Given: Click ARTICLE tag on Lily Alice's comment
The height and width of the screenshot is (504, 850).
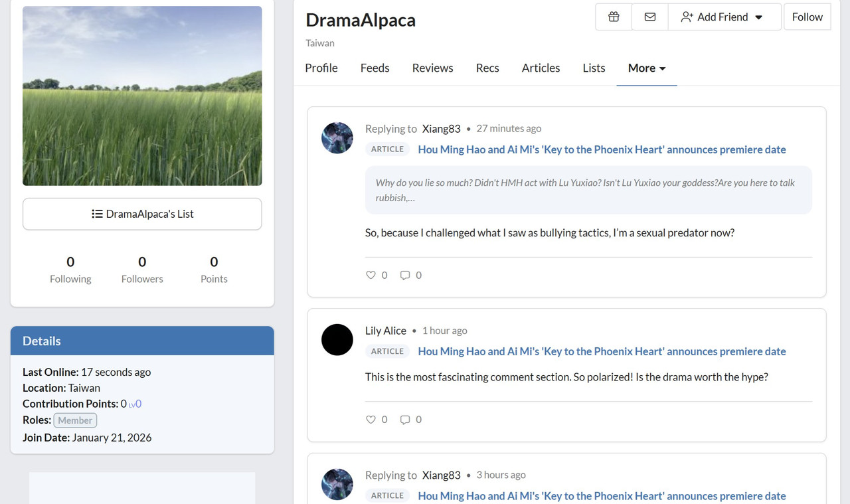Looking at the screenshot, I should pyautogui.click(x=388, y=351).
